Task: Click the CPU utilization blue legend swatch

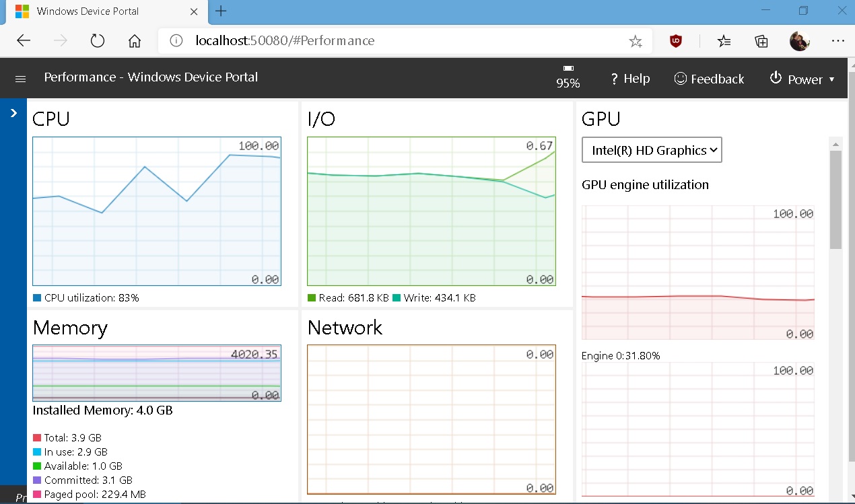Action: tap(37, 297)
